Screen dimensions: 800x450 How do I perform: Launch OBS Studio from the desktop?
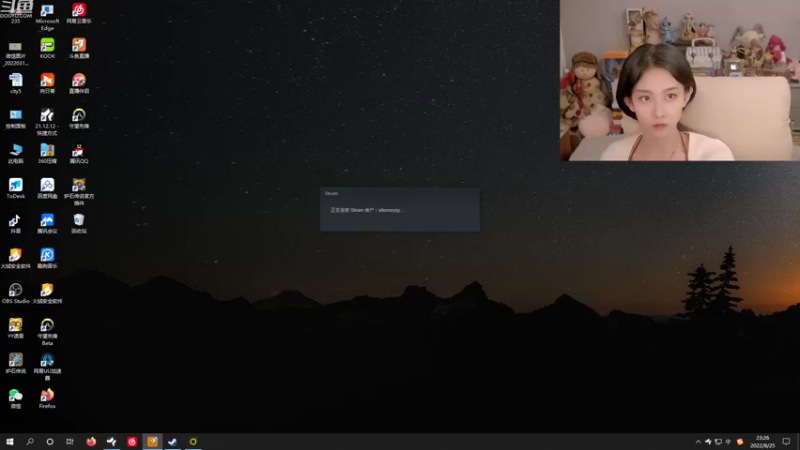tap(16, 294)
